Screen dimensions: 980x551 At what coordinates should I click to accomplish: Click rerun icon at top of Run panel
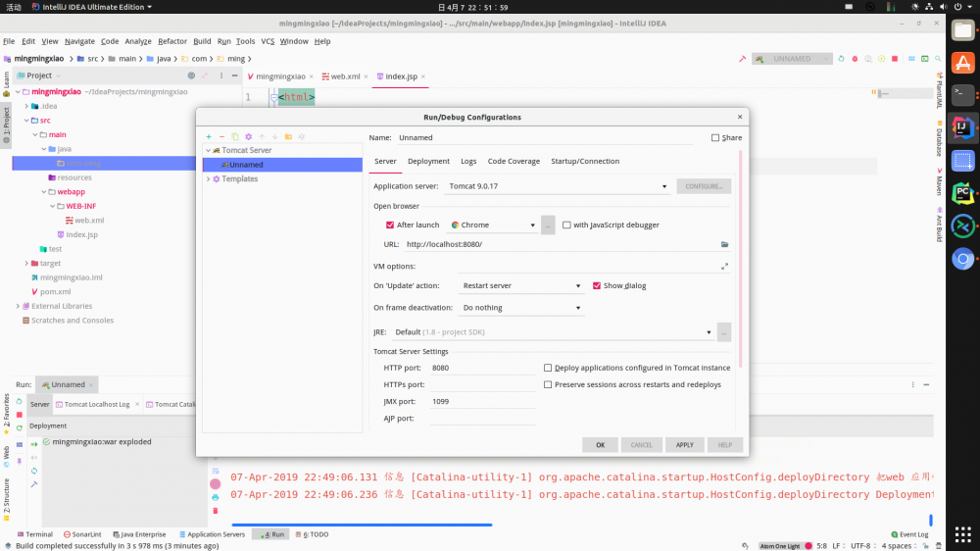pos(20,402)
